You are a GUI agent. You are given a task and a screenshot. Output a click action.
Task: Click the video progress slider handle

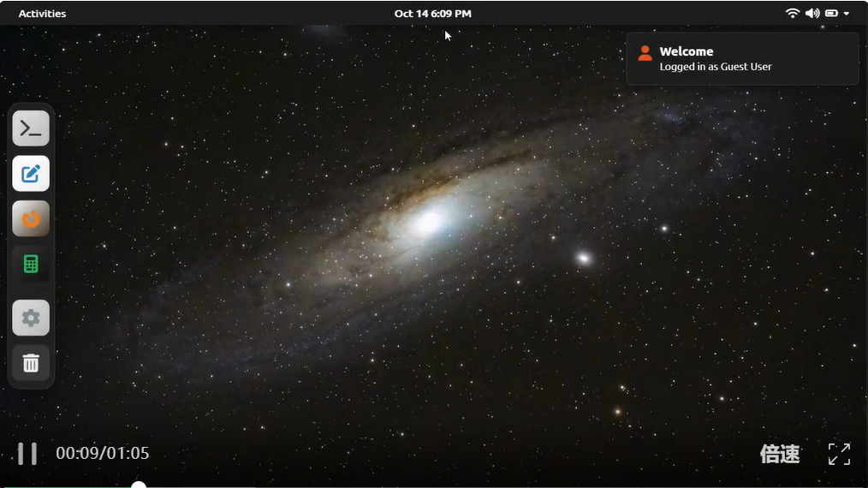(139, 485)
